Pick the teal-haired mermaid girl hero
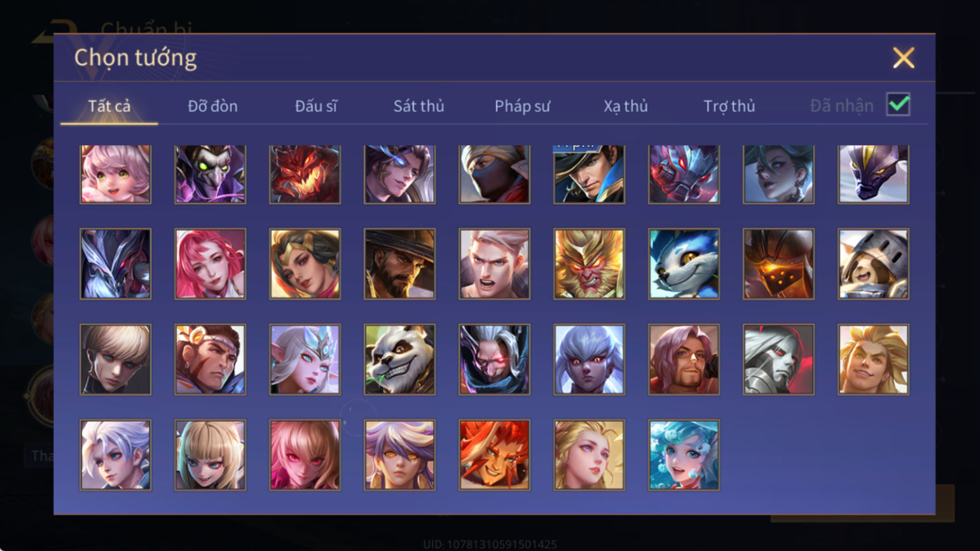Screen dimensions: 980x551 tap(684, 455)
